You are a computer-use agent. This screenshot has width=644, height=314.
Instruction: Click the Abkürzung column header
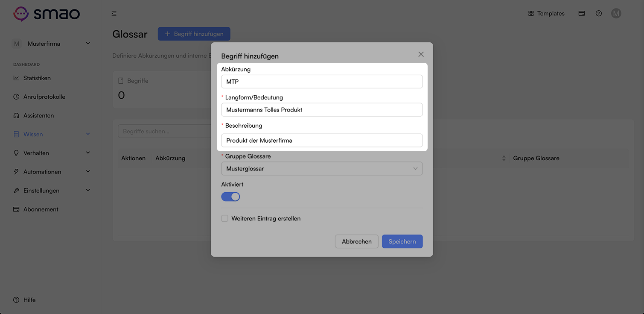click(170, 158)
